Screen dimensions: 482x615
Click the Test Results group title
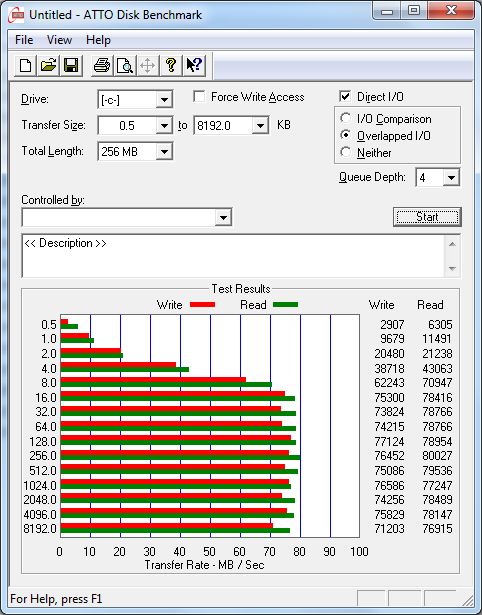pyautogui.click(x=241, y=289)
